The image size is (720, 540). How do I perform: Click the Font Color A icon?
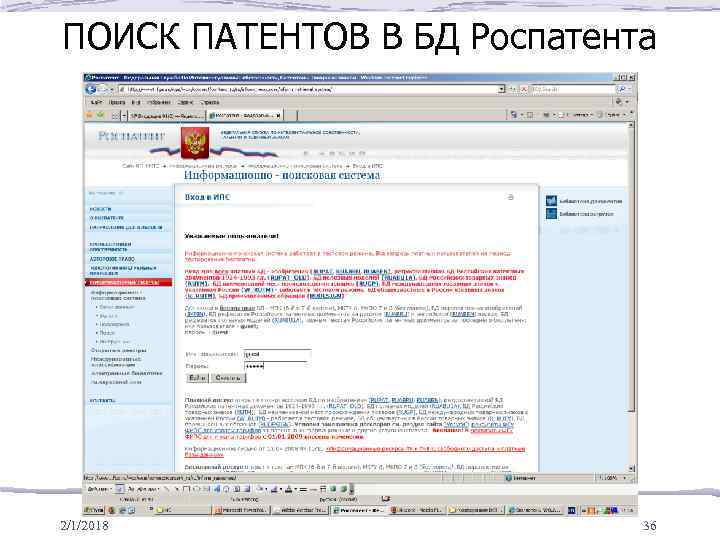tap(289, 489)
